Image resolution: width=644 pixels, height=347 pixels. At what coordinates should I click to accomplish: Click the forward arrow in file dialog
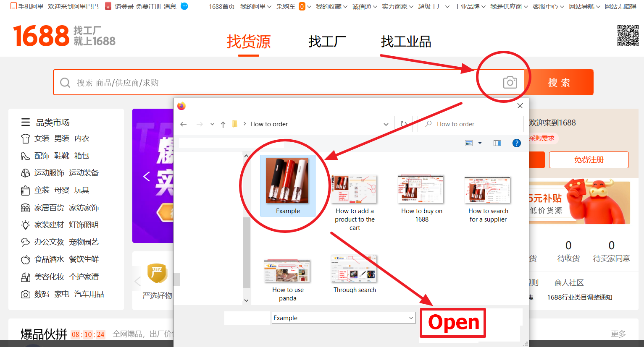[200, 124]
